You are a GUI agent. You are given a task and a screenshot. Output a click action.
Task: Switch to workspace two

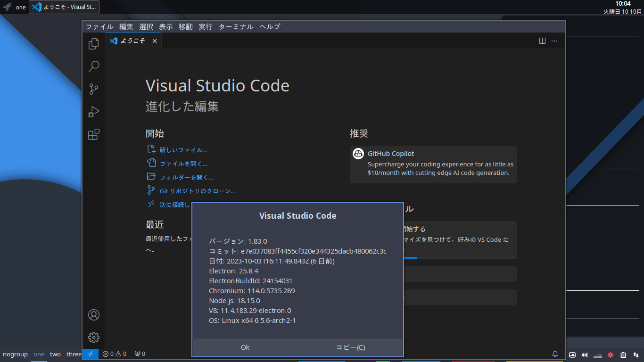(55, 354)
